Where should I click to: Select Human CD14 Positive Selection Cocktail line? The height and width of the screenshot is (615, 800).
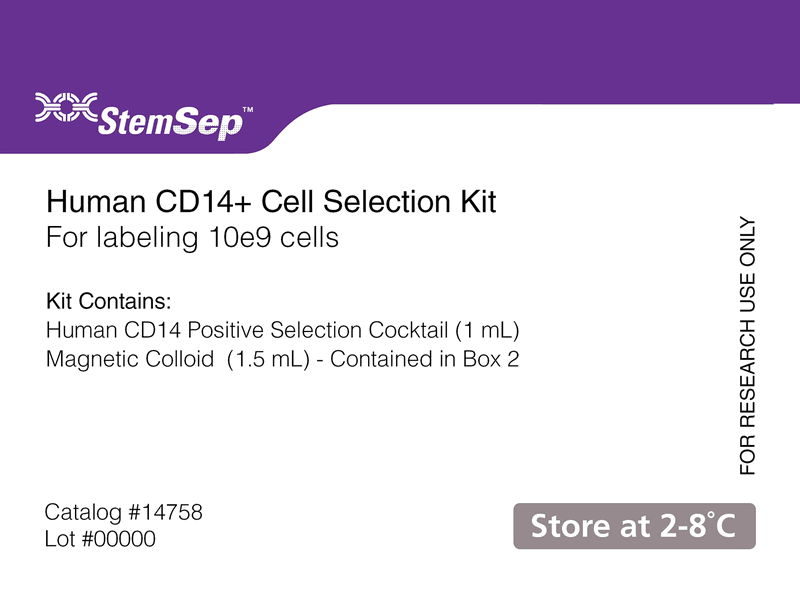click(283, 330)
